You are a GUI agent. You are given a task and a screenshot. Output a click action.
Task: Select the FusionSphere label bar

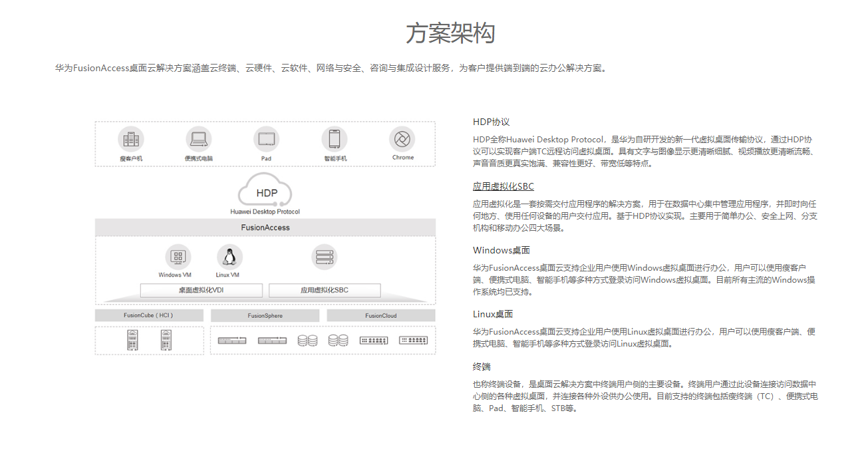pyautogui.click(x=265, y=315)
